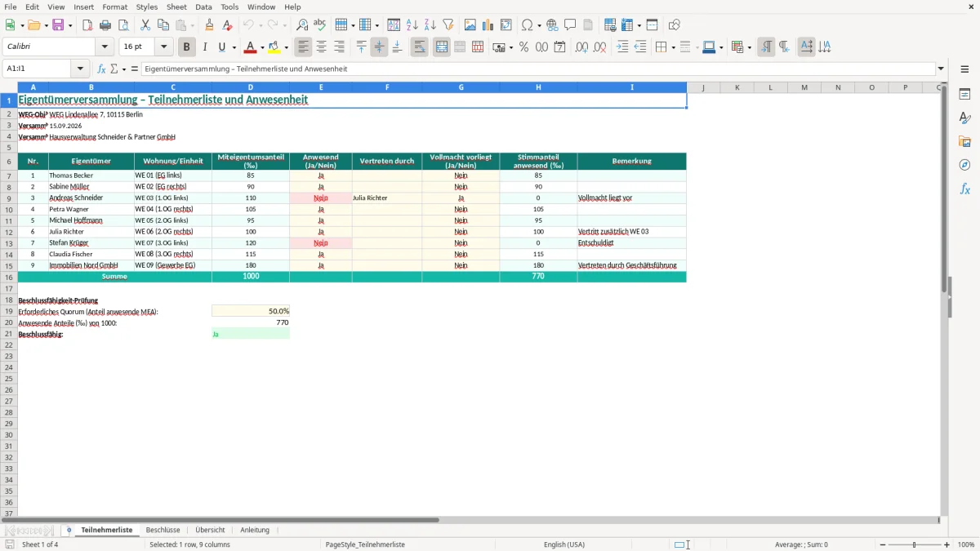Toggle Wrap Text
Viewport: 980px width, 551px height.
tap(420, 47)
